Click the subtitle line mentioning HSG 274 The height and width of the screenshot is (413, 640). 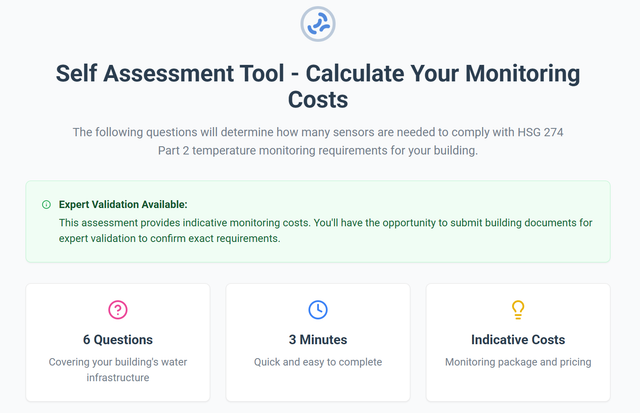[x=318, y=132]
